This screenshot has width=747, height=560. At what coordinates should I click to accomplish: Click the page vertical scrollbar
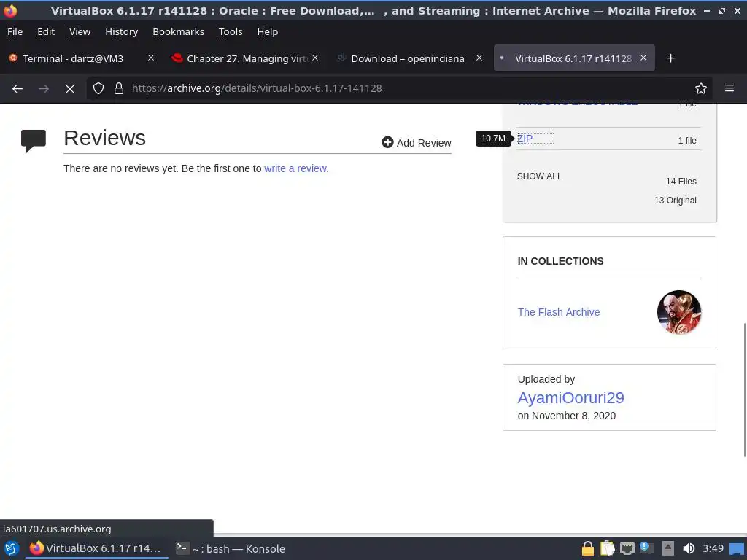[x=743, y=389]
